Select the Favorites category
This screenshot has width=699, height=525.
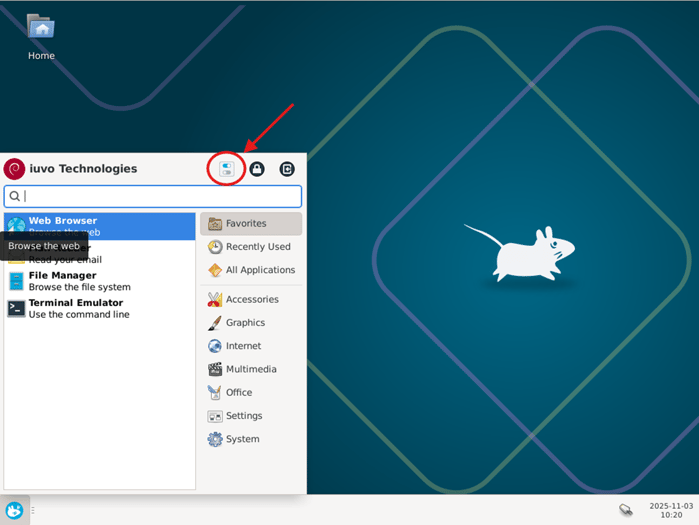(251, 224)
